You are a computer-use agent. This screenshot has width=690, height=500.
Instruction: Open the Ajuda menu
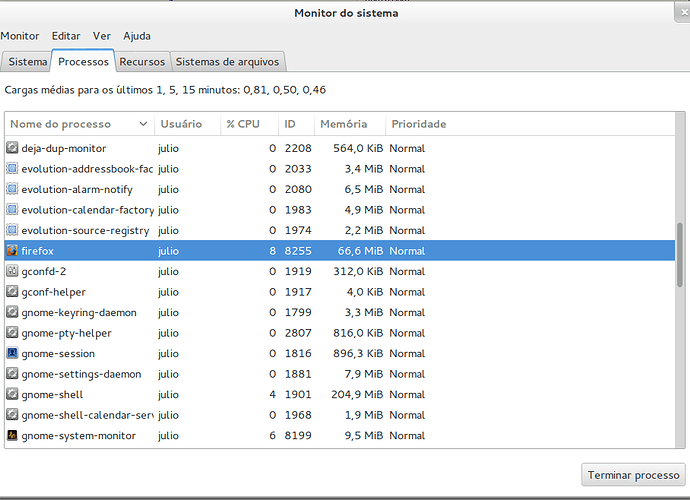(137, 36)
